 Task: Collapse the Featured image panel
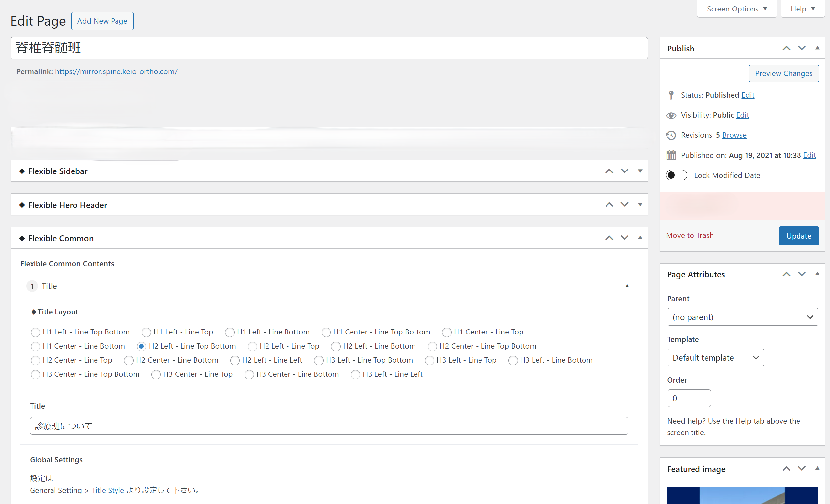click(817, 468)
